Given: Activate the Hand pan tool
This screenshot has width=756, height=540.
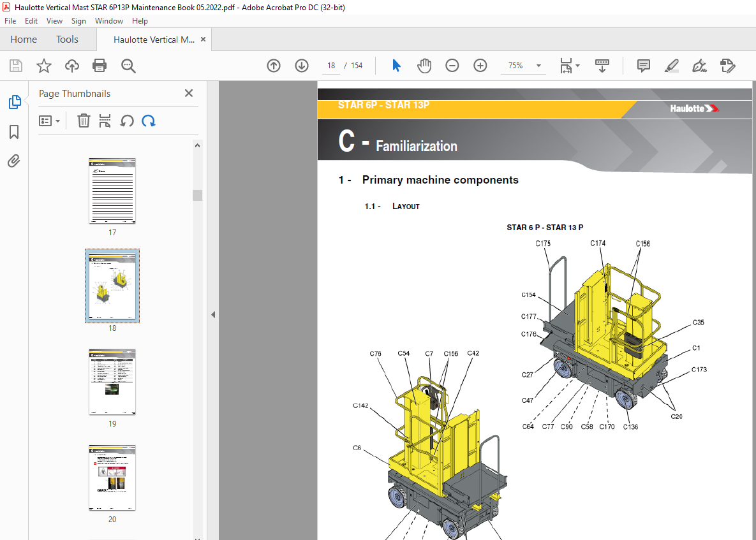Looking at the screenshot, I should click(x=424, y=66).
